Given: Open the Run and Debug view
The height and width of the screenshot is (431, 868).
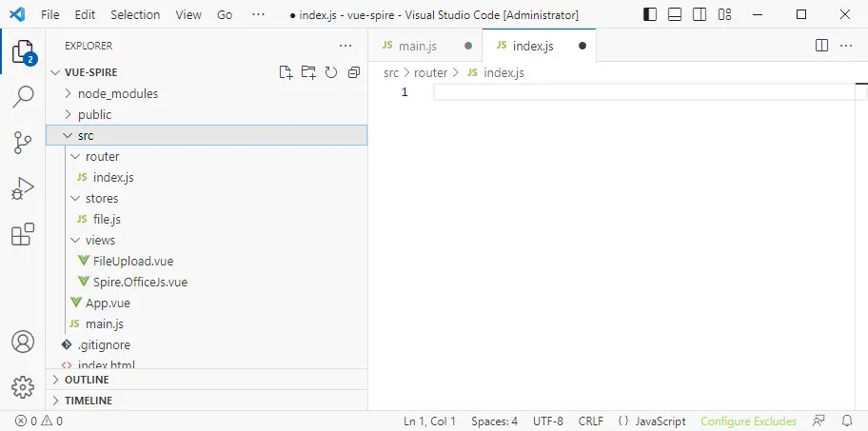Looking at the screenshot, I should (23, 188).
